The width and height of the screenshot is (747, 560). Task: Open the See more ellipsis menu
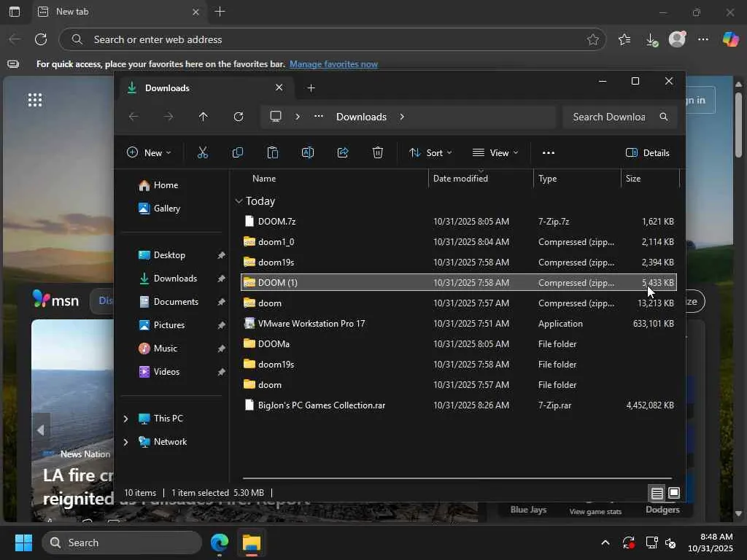549,152
